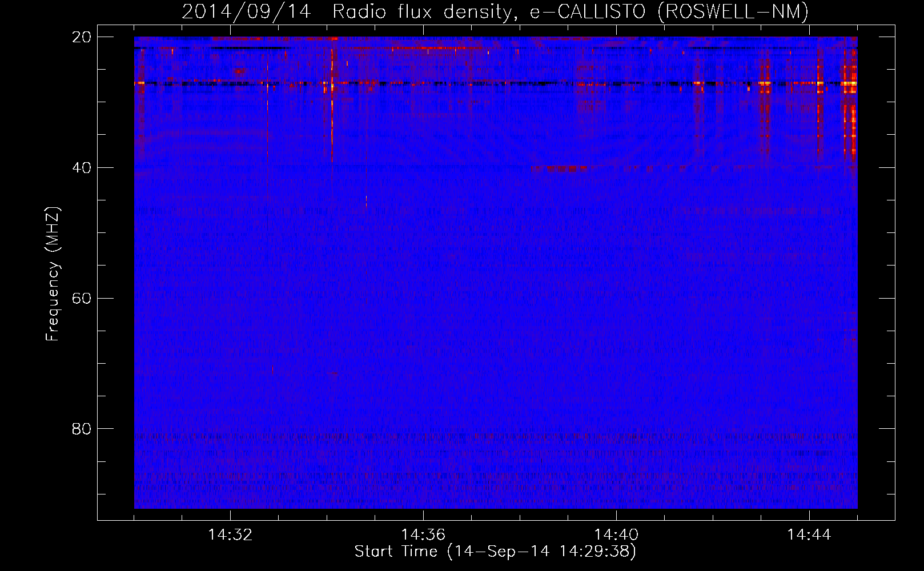Click the frequency tick label '20'
Viewport: 924px width, 571px height.
[x=82, y=37]
